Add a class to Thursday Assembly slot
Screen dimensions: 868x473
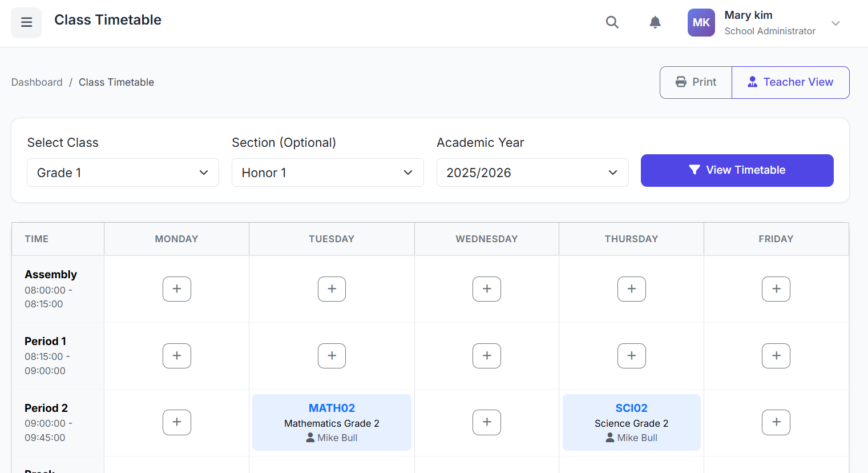[x=631, y=289]
